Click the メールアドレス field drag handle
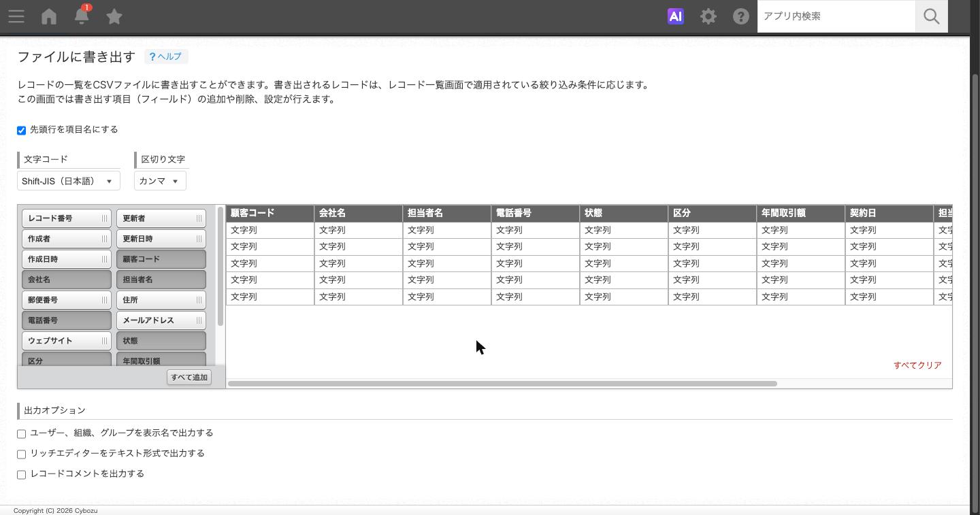Screen dimensions: 980x515 coord(199,320)
